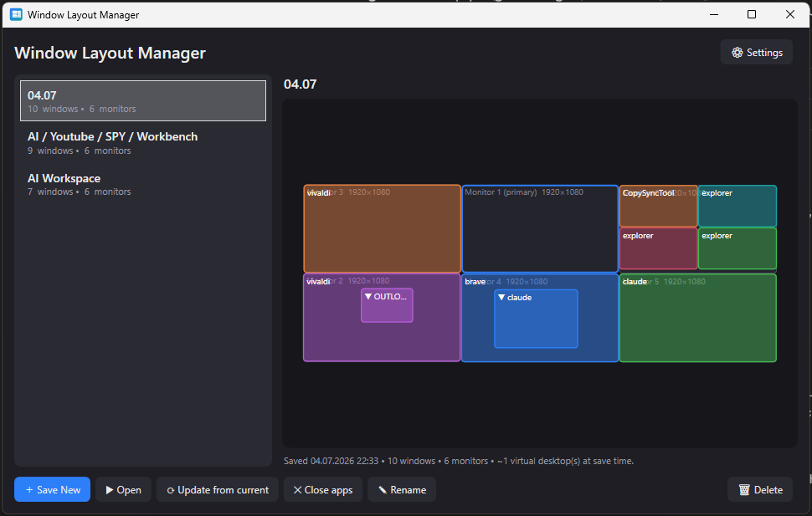Select the 04.07 layout entry
The width and height of the screenshot is (812, 516).
pyautogui.click(x=143, y=101)
